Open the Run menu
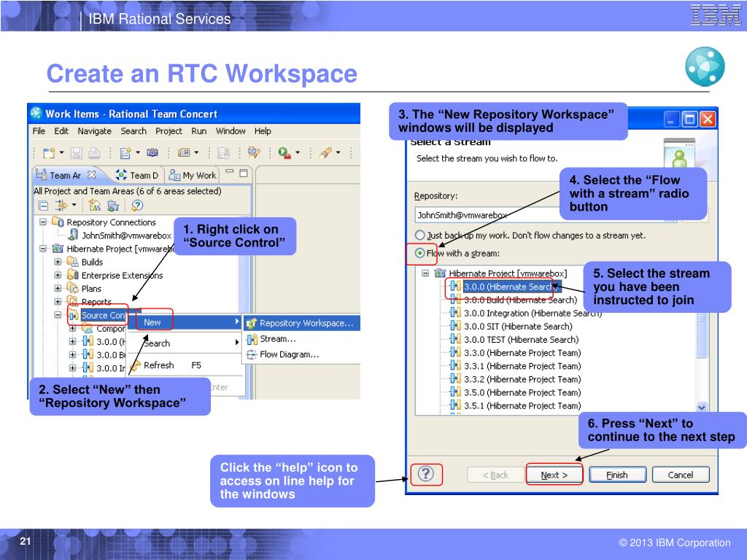Screen dimensions: 747x560 tap(198, 131)
